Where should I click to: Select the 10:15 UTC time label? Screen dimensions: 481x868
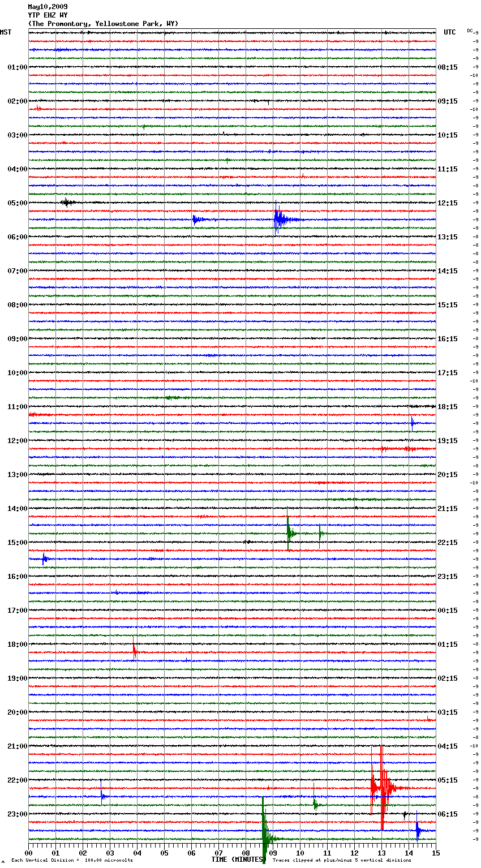(x=448, y=135)
